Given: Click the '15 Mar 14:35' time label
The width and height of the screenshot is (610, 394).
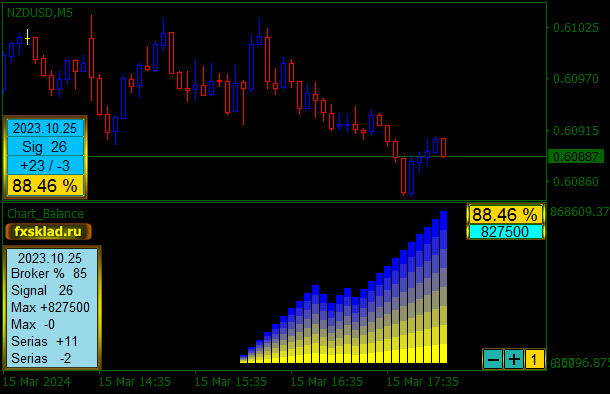Looking at the screenshot, I should 134,382.
